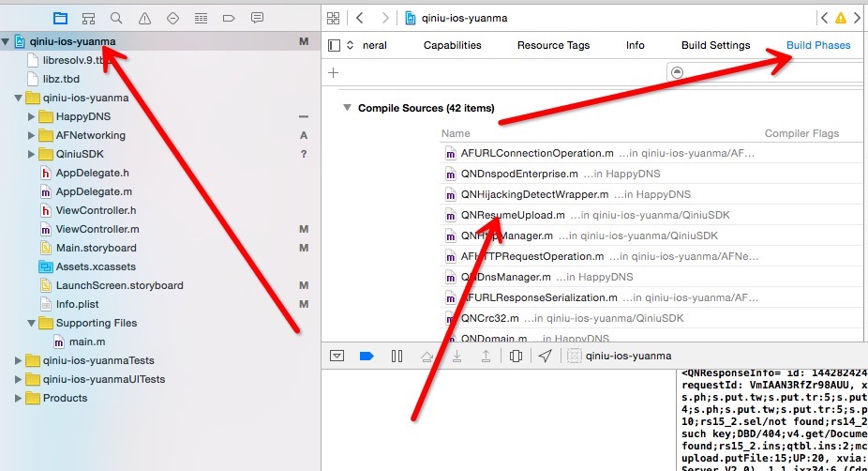The height and width of the screenshot is (471, 868).
Task: Switch to the Build Settings tab
Action: (x=716, y=45)
